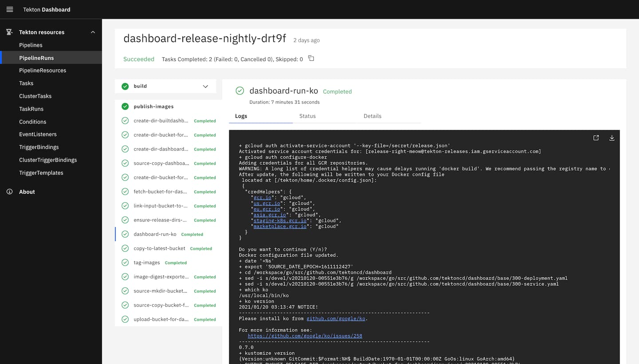Collapse the Tekton resources section
The width and height of the screenshot is (639, 364).
pyautogui.click(x=92, y=32)
